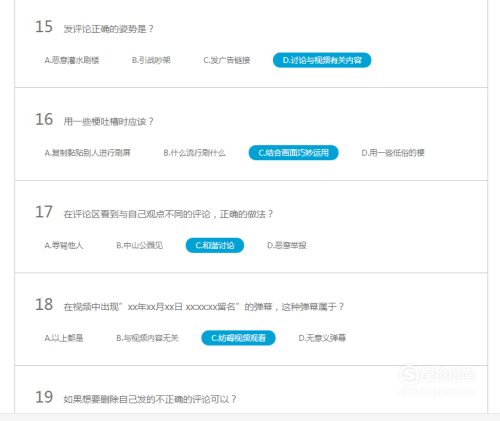This screenshot has height=421, width=500.
Task: Select highlighted answer C.结合画面巧妙运用
Action: coord(294,153)
